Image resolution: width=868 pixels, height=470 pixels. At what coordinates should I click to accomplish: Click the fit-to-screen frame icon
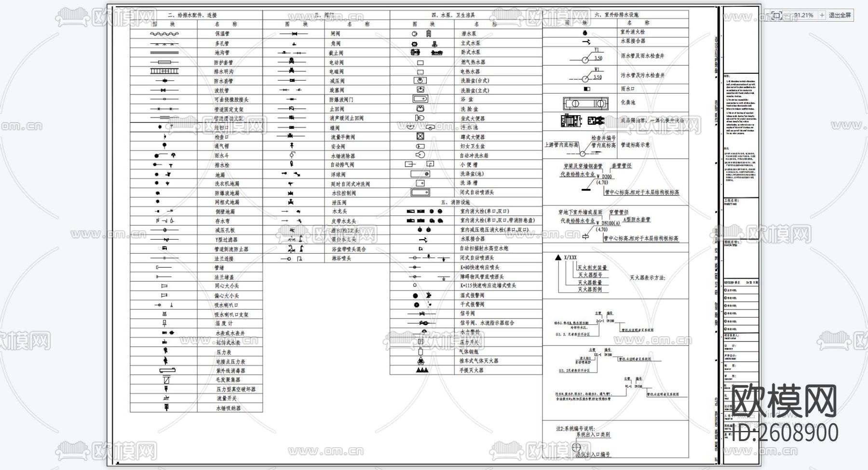pos(776,15)
